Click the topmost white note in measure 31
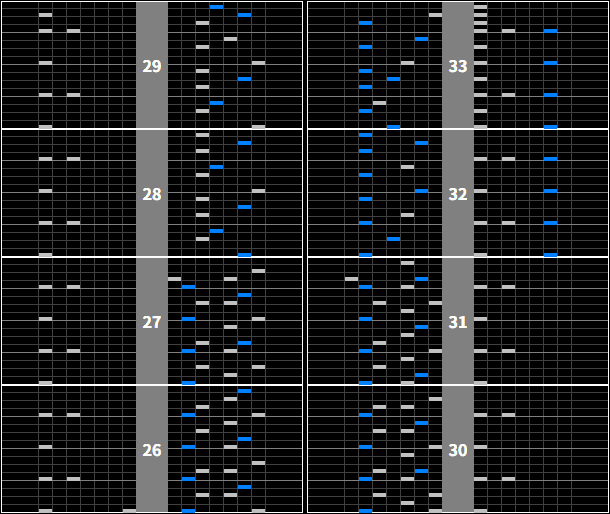610x514 pixels. [x=407, y=263]
